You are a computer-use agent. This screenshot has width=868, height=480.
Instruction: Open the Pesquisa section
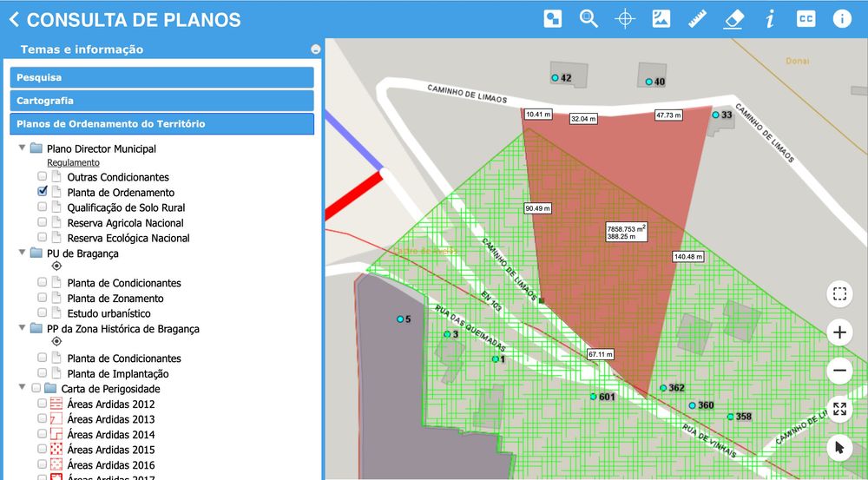coord(161,77)
